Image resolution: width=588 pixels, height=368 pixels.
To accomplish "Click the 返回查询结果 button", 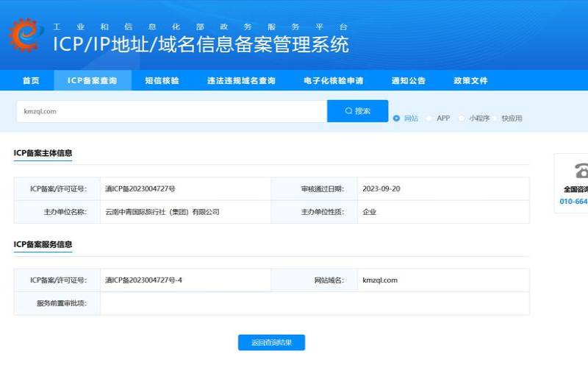I will coord(271,342).
